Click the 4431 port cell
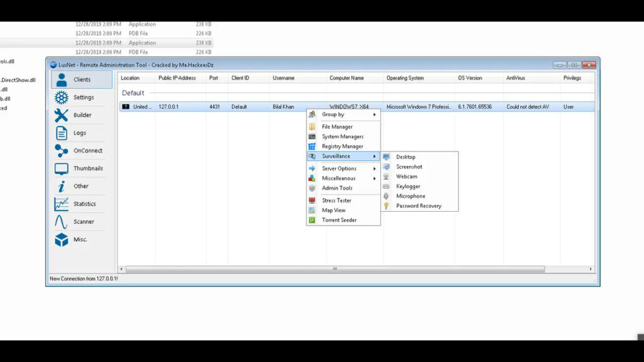Viewport: 644px width, 362px height. click(x=214, y=107)
